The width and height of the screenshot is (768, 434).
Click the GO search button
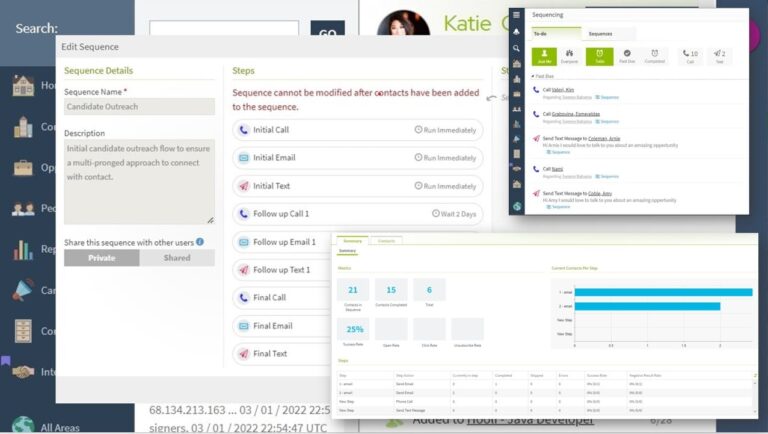[x=328, y=29]
